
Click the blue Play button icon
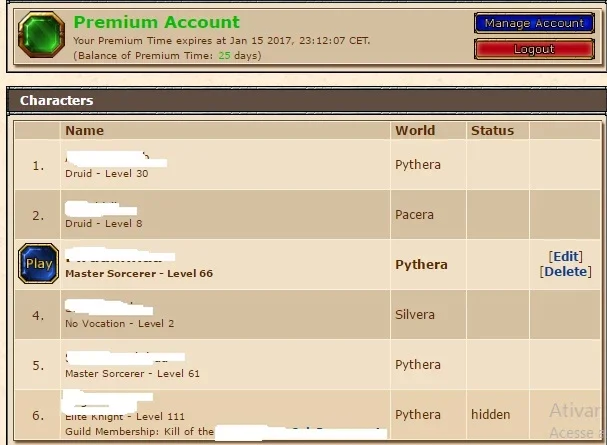pos(38,264)
